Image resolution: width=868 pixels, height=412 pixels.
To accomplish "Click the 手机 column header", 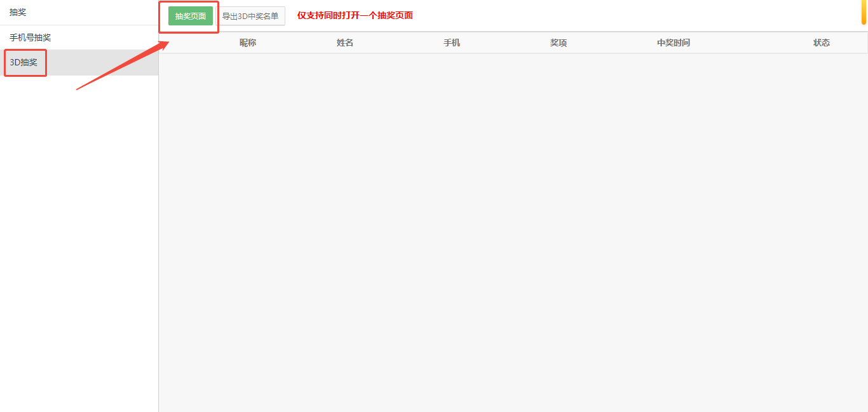I will 452,43.
